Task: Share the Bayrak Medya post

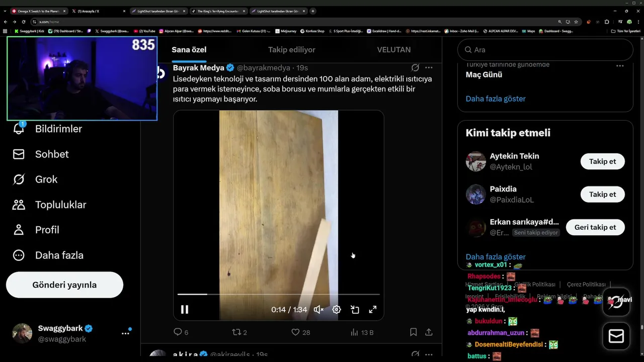Action: point(429,332)
